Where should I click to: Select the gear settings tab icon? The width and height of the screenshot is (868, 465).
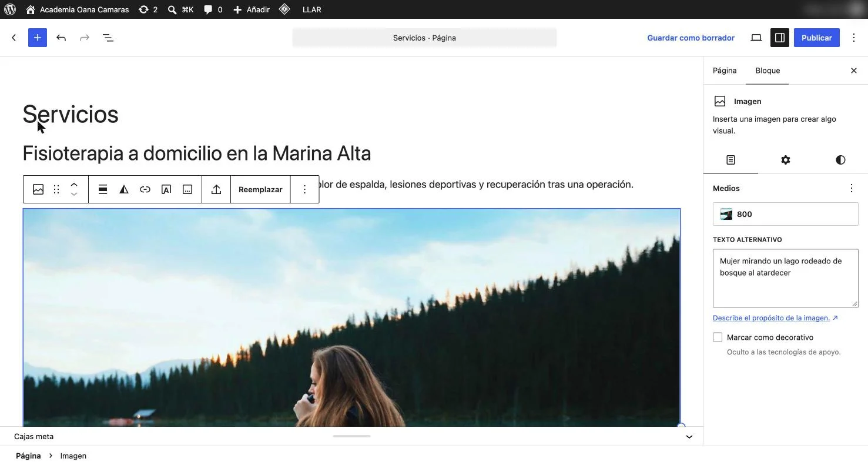(x=786, y=160)
